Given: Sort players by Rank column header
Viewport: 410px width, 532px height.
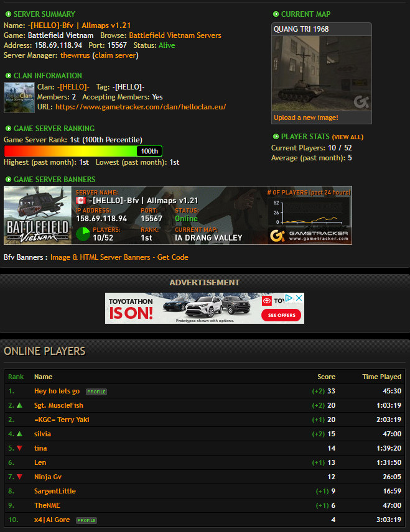Looking at the screenshot, I should pyautogui.click(x=16, y=377).
